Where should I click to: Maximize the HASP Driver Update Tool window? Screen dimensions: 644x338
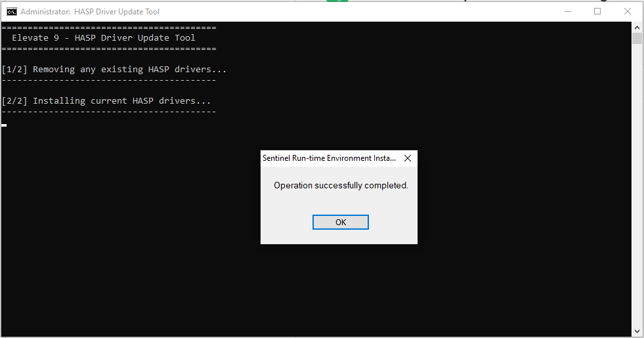point(597,12)
